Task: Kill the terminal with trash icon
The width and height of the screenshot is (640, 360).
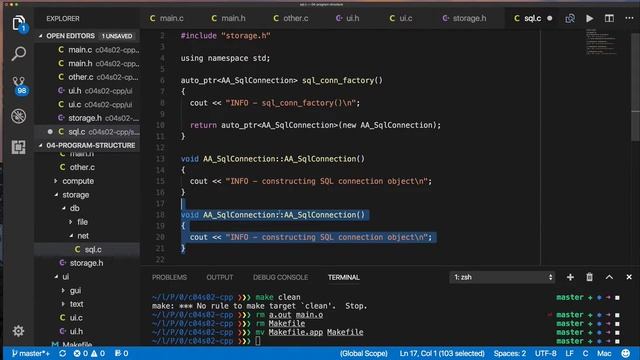Action: 589,277
